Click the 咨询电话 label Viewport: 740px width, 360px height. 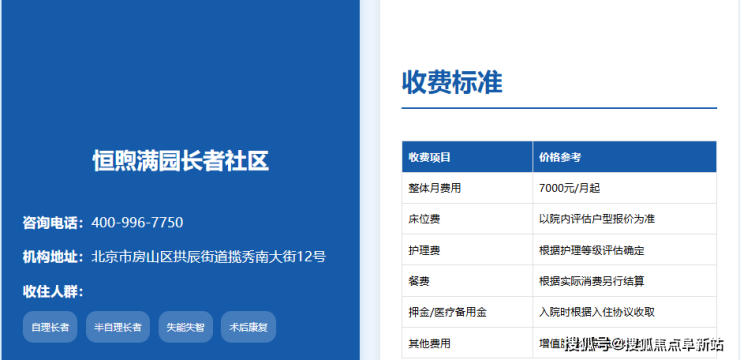[x=53, y=223]
